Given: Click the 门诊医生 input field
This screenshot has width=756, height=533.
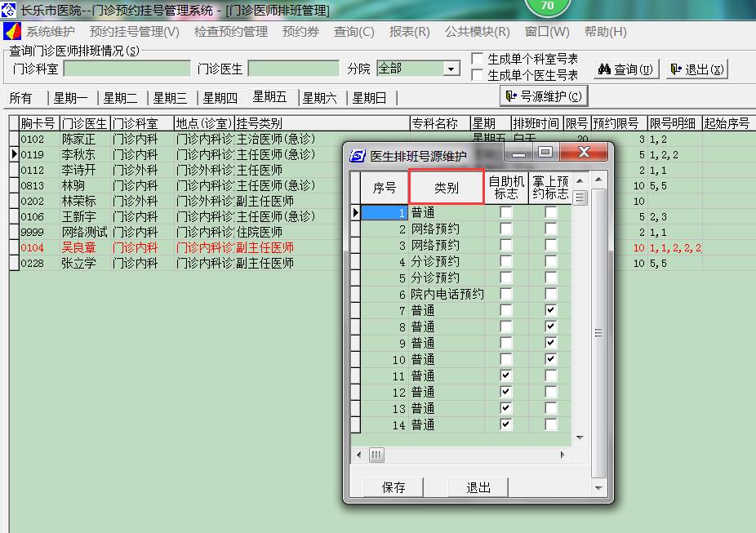Looking at the screenshot, I should pos(294,69).
